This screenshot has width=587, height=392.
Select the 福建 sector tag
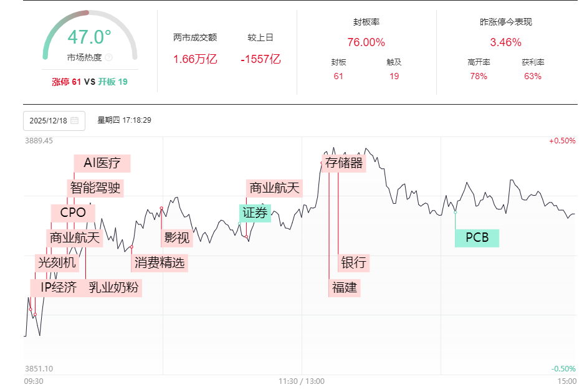click(x=345, y=287)
